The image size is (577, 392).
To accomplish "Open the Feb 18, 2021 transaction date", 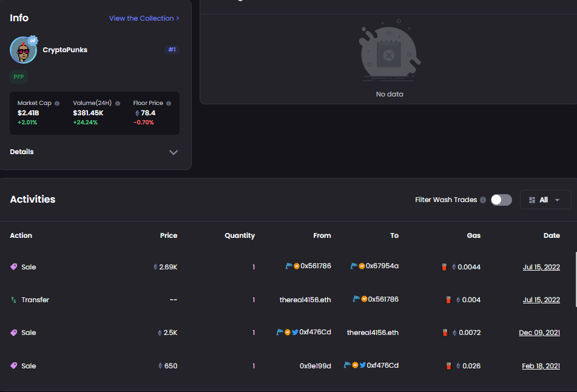I will [x=541, y=366].
